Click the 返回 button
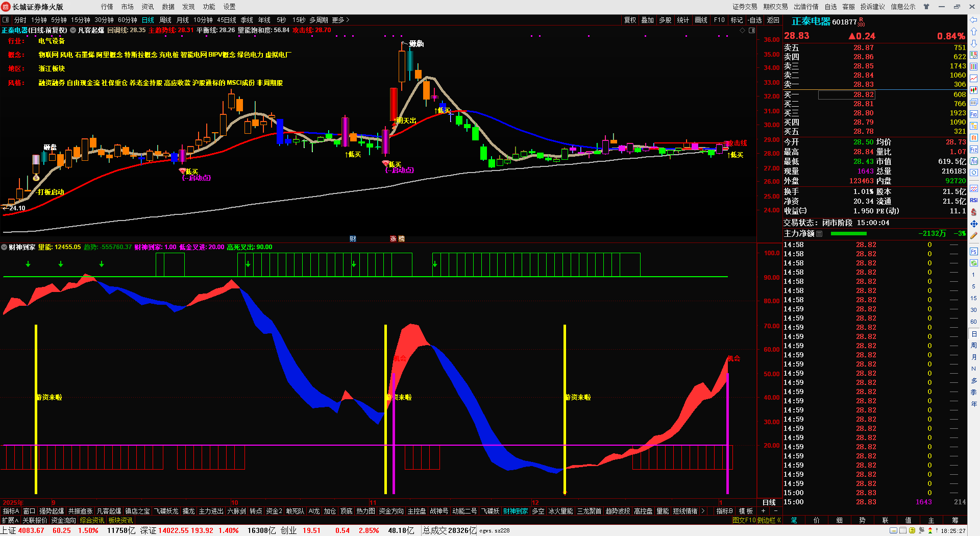Viewport: 980px width, 536px height. pyautogui.click(x=773, y=20)
